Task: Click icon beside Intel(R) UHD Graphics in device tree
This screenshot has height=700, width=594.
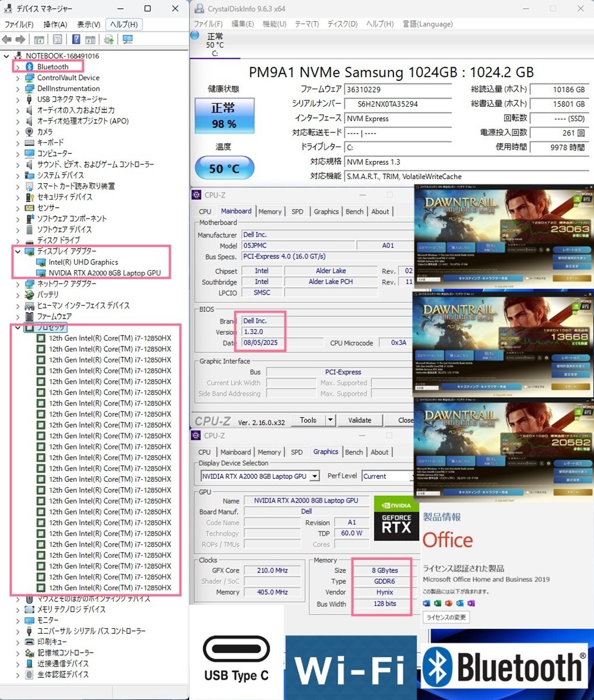Action: pyautogui.click(x=41, y=262)
